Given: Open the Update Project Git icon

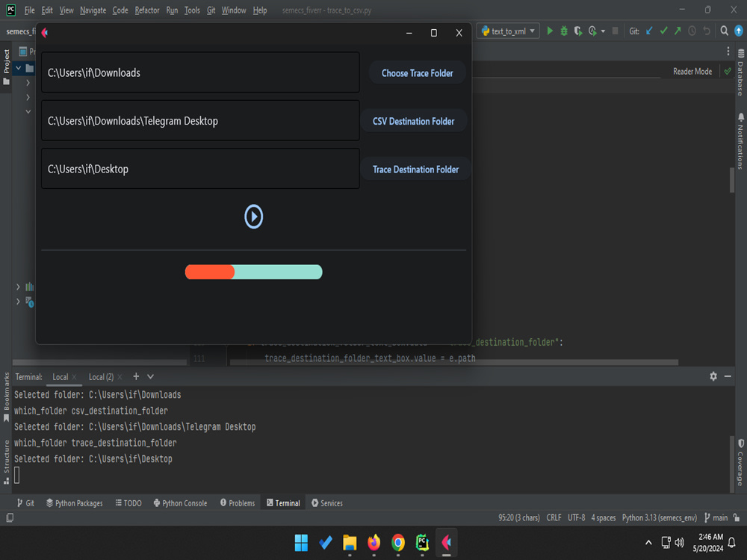Looking at the screenshot, I should [648, 31].
